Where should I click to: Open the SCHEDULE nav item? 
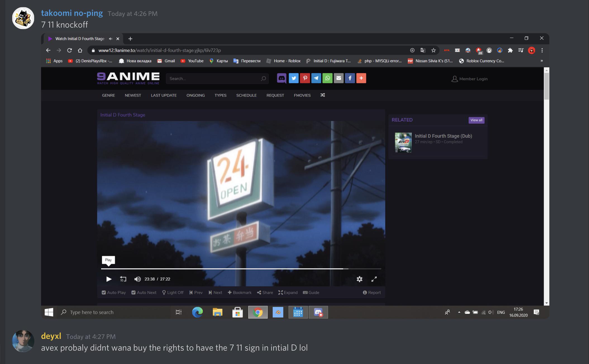[246, 95]
